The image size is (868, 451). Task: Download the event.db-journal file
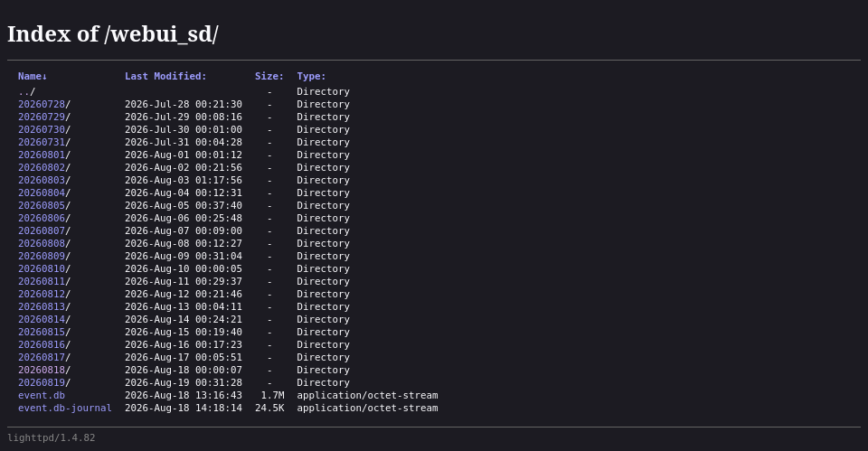65,409
